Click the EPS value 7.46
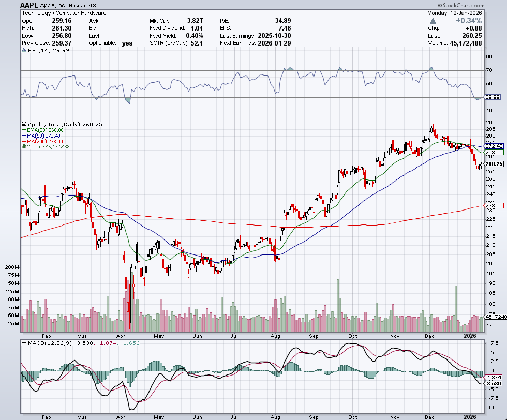This screenshot has height=420, width=507. (285, 28)
